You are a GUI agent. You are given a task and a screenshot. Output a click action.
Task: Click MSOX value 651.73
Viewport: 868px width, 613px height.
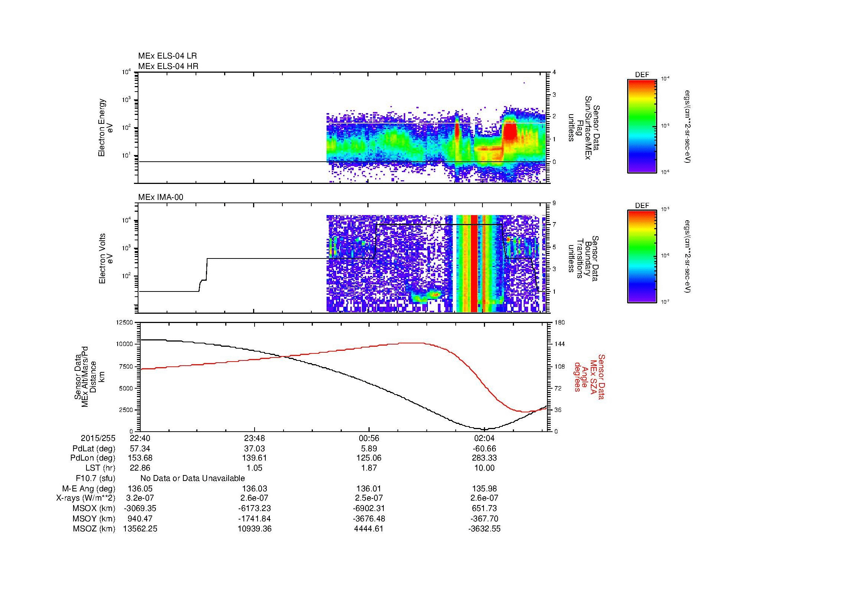tap(484, 508)
